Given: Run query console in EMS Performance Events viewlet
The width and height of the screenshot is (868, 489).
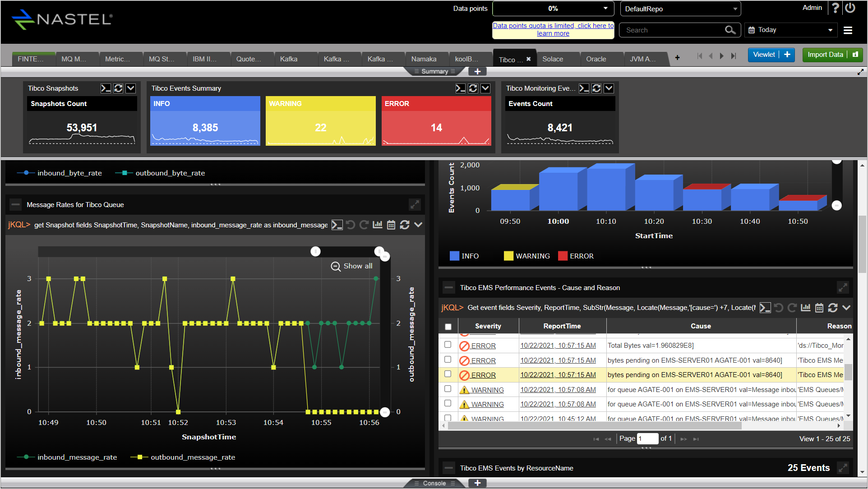Looking at the screenshot, I should pyautogui.click(x=765, y=308).
